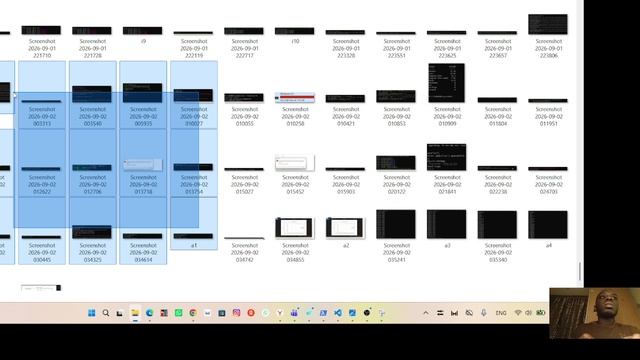This screenshot has height=360, width=640.
Task: Select Screenshot 2026-09-02 015452
Action: click(x=295, y=174)
